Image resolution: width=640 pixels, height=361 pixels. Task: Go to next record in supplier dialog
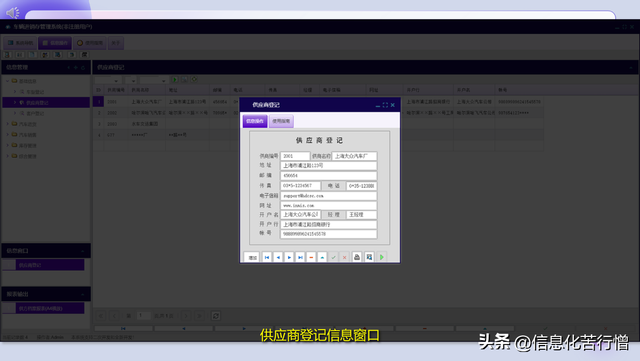pos(289,257)
